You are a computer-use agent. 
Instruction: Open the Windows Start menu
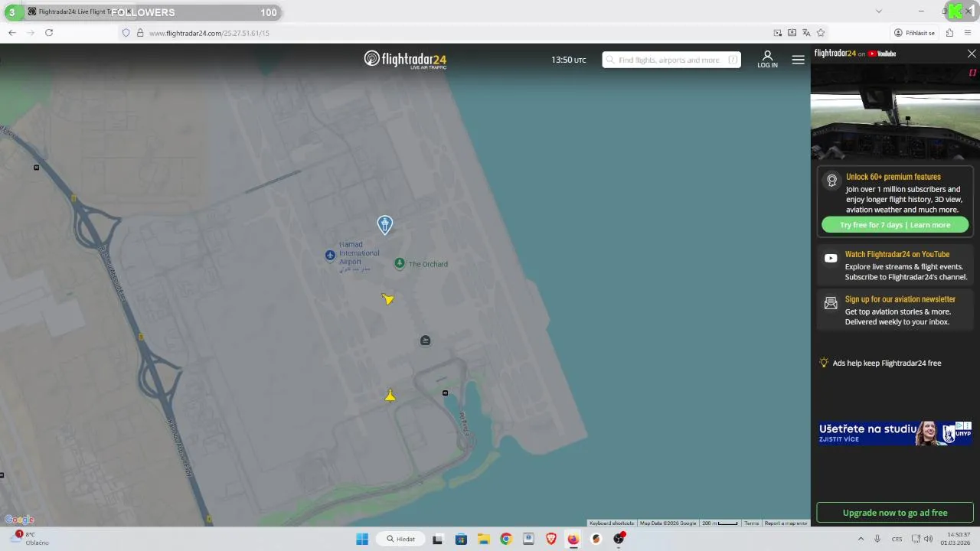point(362,539)
